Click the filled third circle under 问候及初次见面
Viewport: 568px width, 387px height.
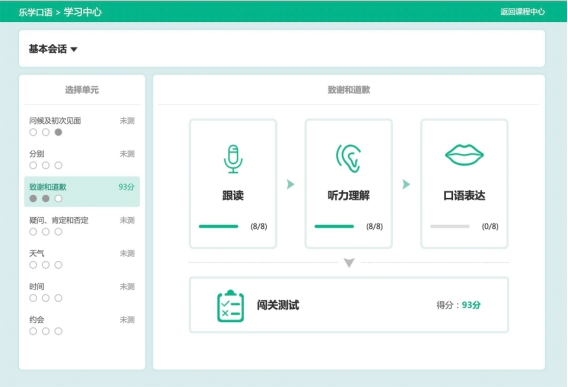(58, 132)
